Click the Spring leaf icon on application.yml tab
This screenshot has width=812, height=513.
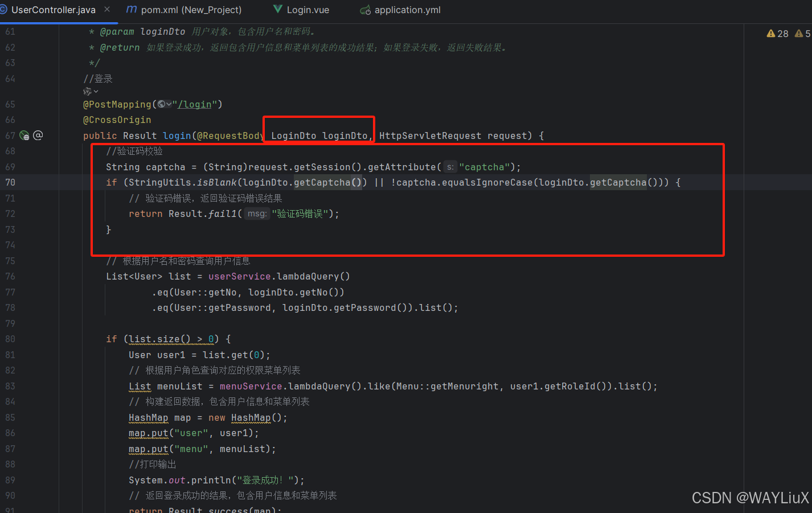[365, 10]
